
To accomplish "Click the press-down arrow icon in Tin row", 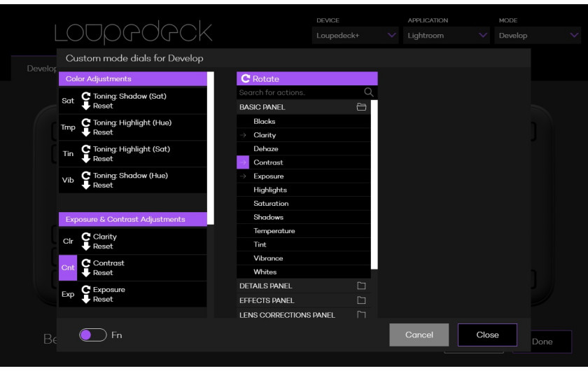I will click(x=86, y=159).
